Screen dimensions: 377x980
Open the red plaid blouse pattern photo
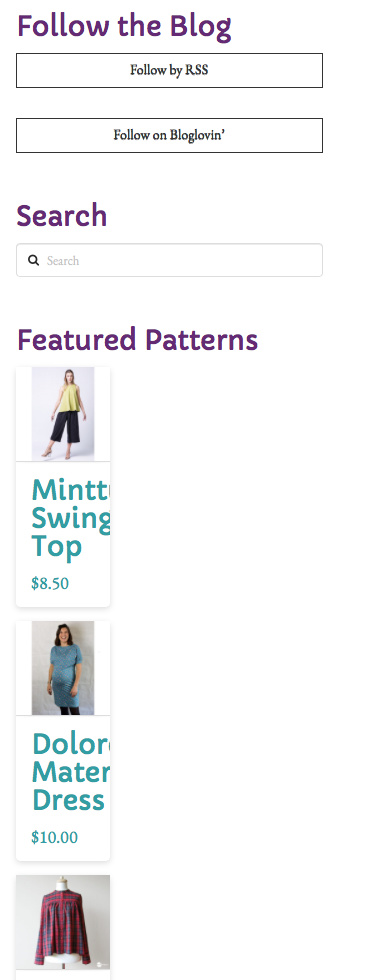[x=63, y=922]
